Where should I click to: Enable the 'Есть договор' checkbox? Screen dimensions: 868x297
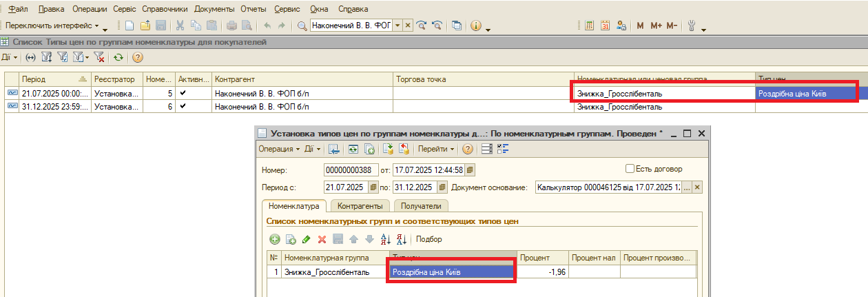tap(629, 169)
